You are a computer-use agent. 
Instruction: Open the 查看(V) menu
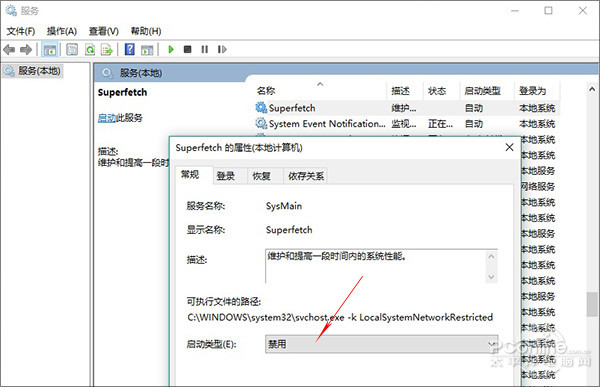point(103,31)
